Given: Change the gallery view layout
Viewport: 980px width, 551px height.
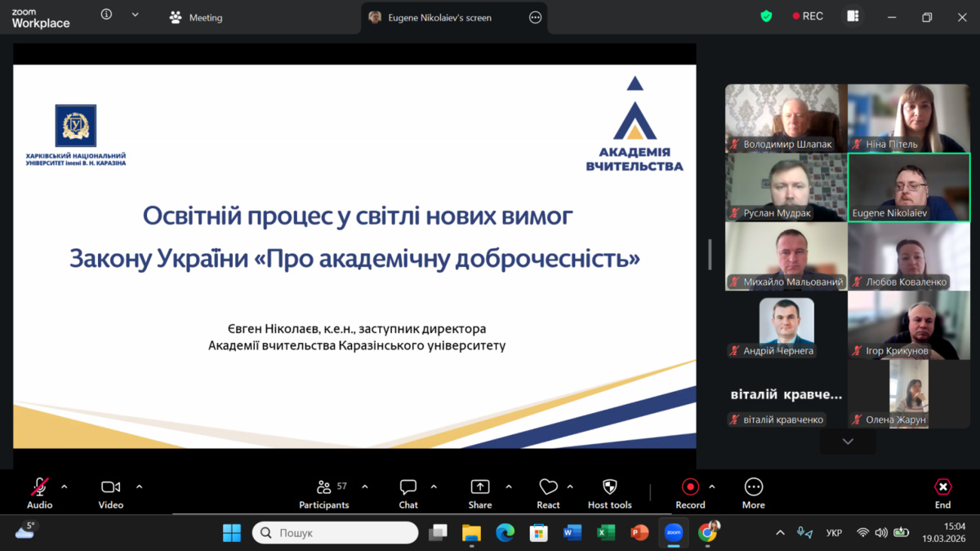Looking at the screenshot, I should click(853, 16).
